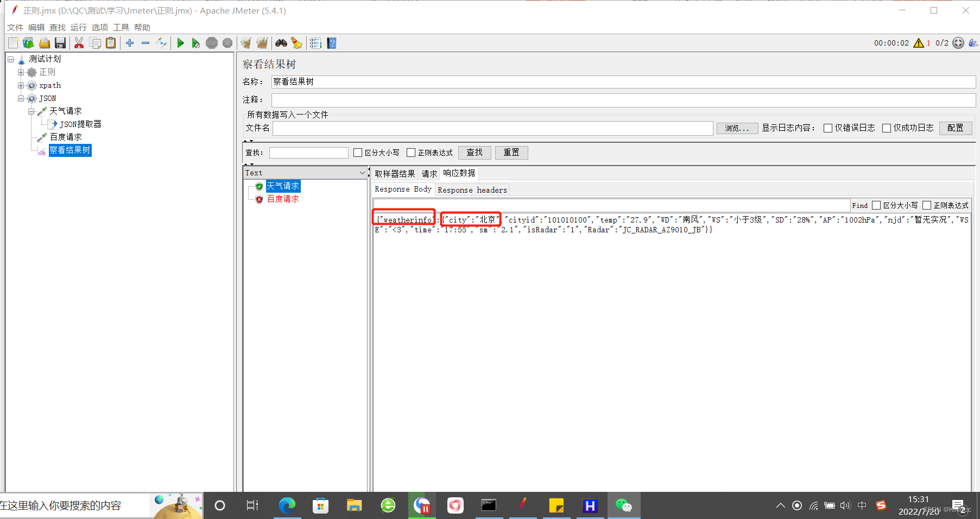
Task: Open the 运行 menu
Action: coord(79,27)
